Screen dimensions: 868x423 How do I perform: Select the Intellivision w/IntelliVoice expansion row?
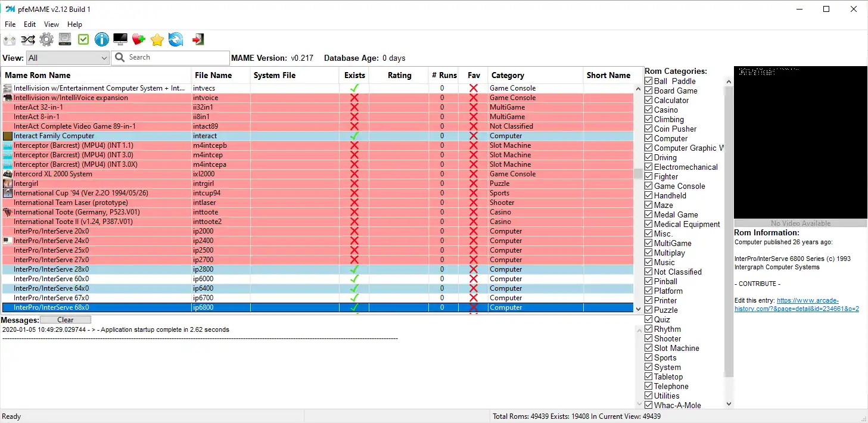pos(318,98)
